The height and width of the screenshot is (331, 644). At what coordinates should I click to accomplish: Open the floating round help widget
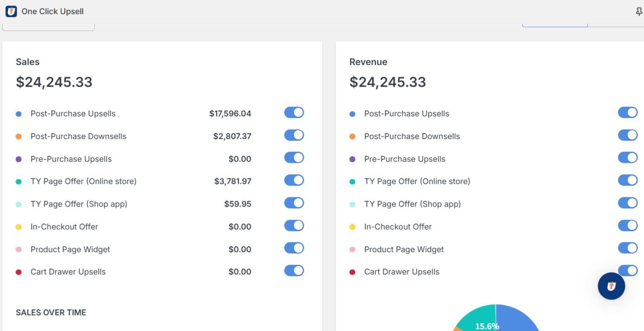[611, 286]
